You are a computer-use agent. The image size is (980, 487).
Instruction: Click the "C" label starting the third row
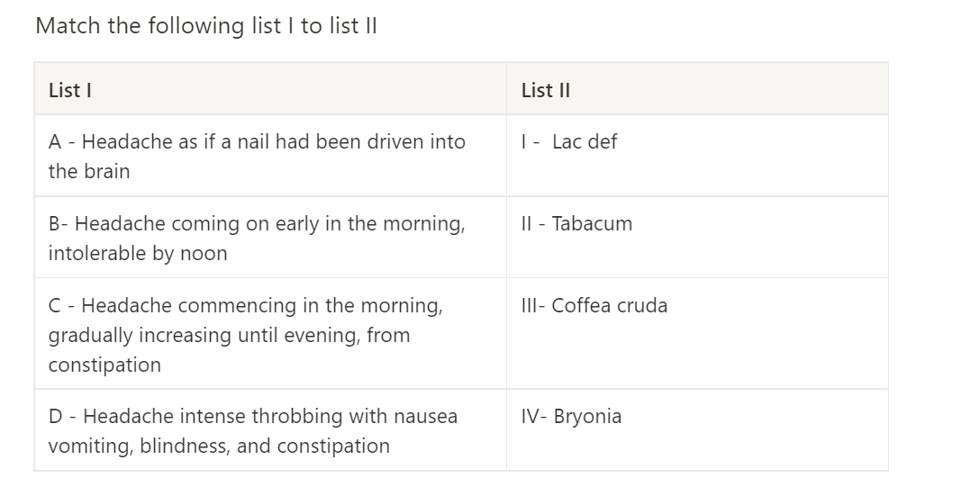pyautogui.click(x=56, y=305)
